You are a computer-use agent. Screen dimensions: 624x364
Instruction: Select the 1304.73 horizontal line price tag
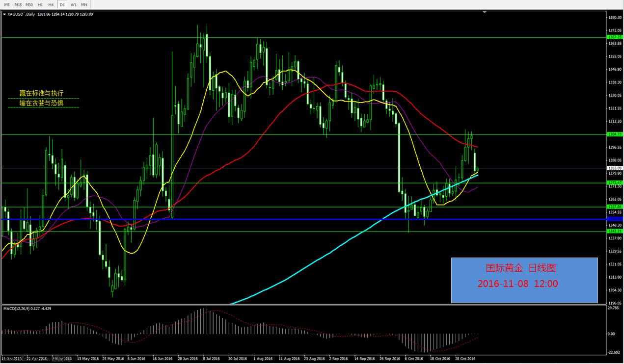pyautogui.click(x=615, y=134)
